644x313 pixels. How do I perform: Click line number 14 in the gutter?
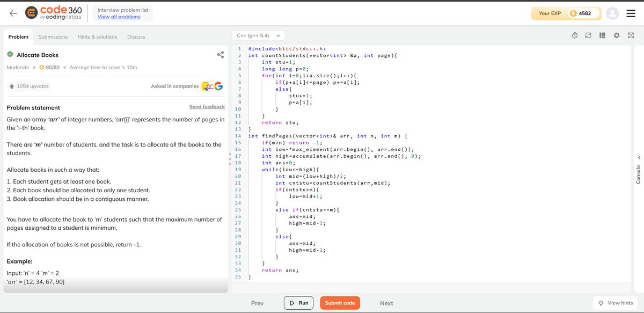coord(238,136)
